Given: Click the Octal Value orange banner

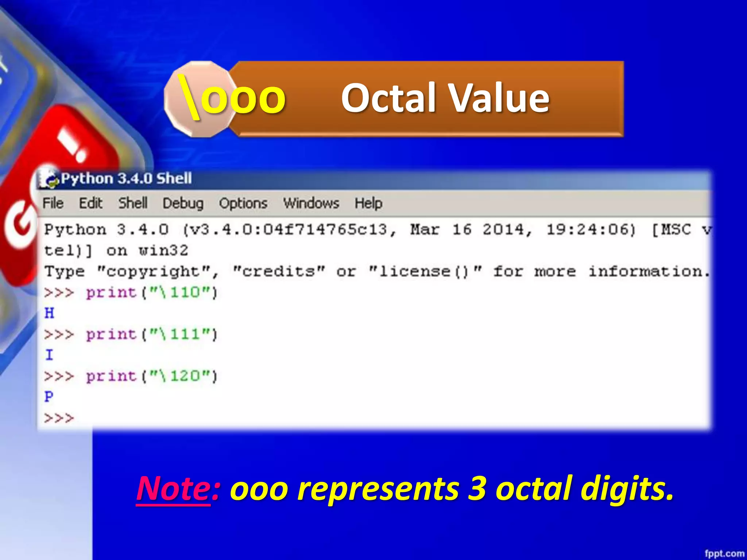Looking at the screenshot, I should pos(445,98).
